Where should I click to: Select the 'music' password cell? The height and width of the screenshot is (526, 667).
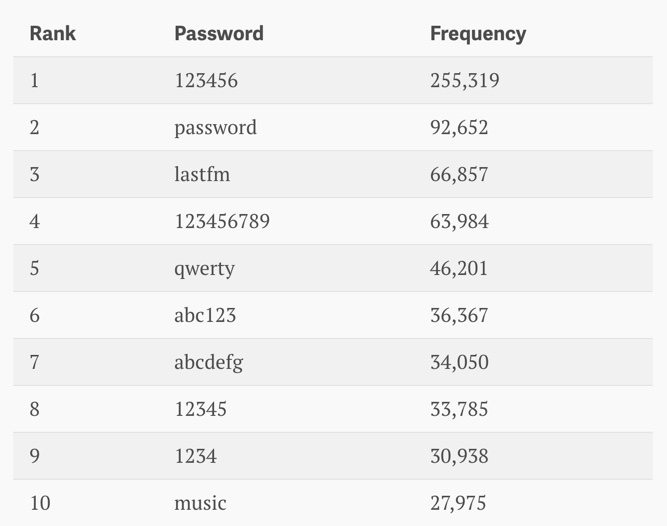point(200,503)
